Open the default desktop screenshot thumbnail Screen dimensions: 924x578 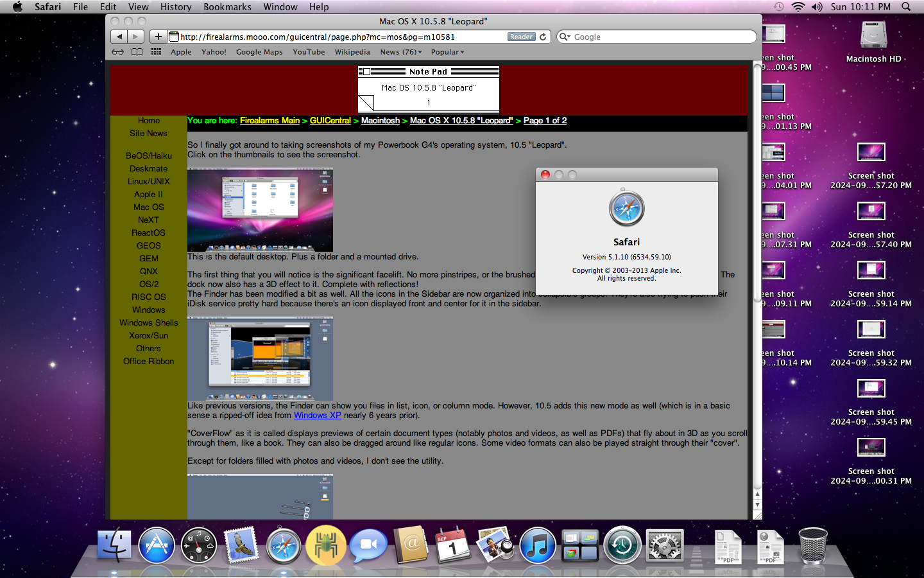point(260,210)
